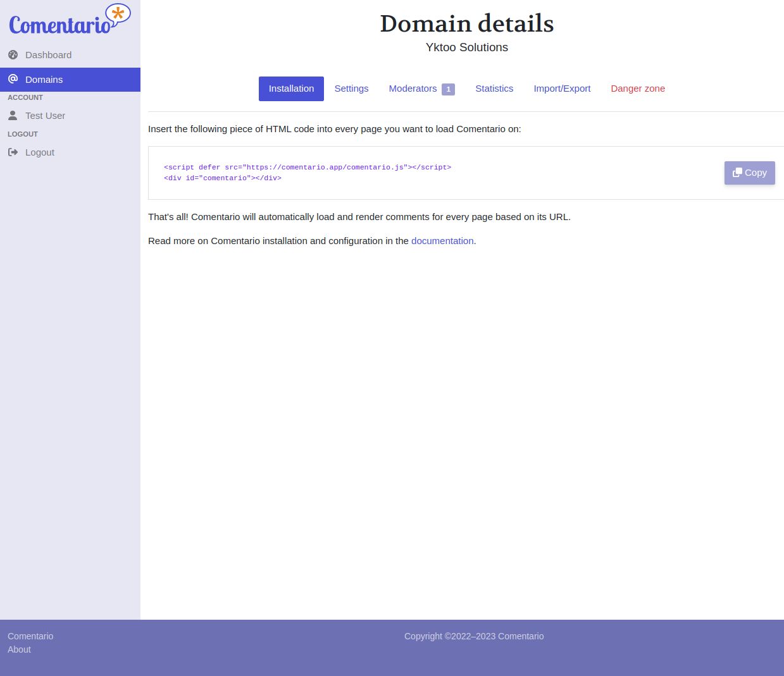Navigate to Dashboard in the sidebar

(48, 55)
